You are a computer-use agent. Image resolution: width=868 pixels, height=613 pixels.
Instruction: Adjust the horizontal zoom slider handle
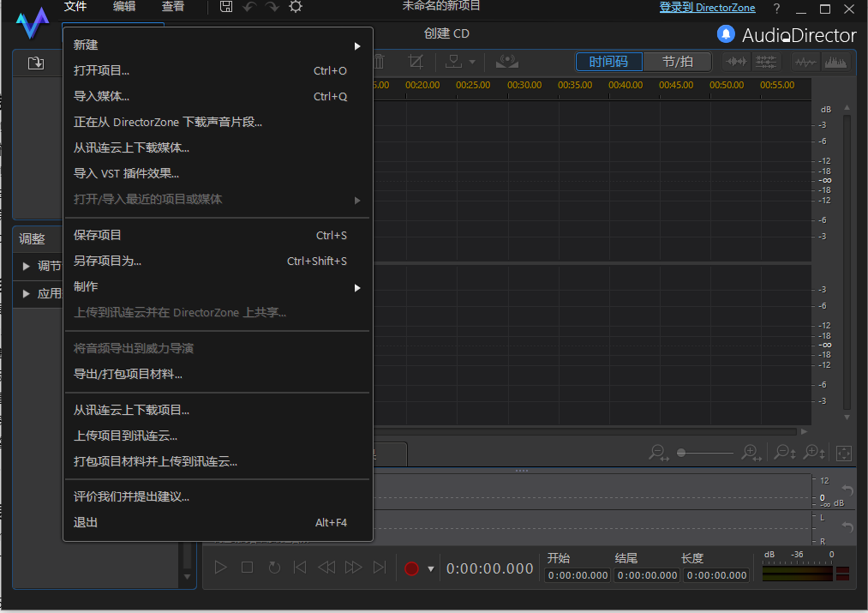point(681,453)
